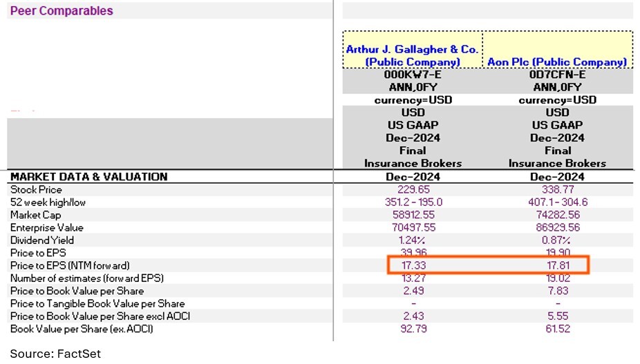Select Price to Tangible Book Value per Share label
Image resolution: width=640 pixels, height=364 pixels.
97,304
